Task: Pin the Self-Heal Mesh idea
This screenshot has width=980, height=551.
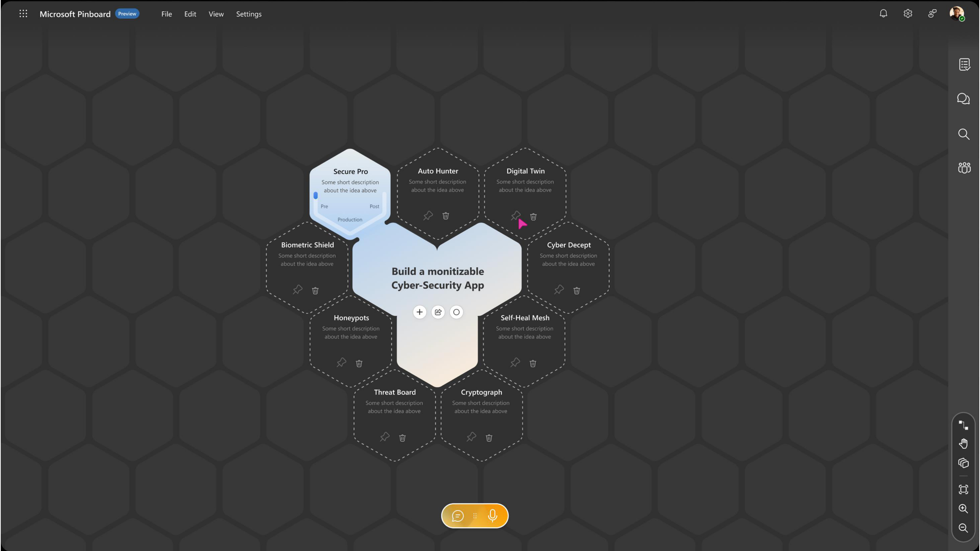Action: 515,362
